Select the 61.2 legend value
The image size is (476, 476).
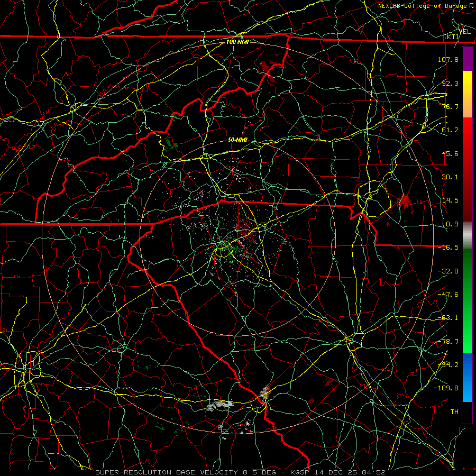(x=450, y=130)
